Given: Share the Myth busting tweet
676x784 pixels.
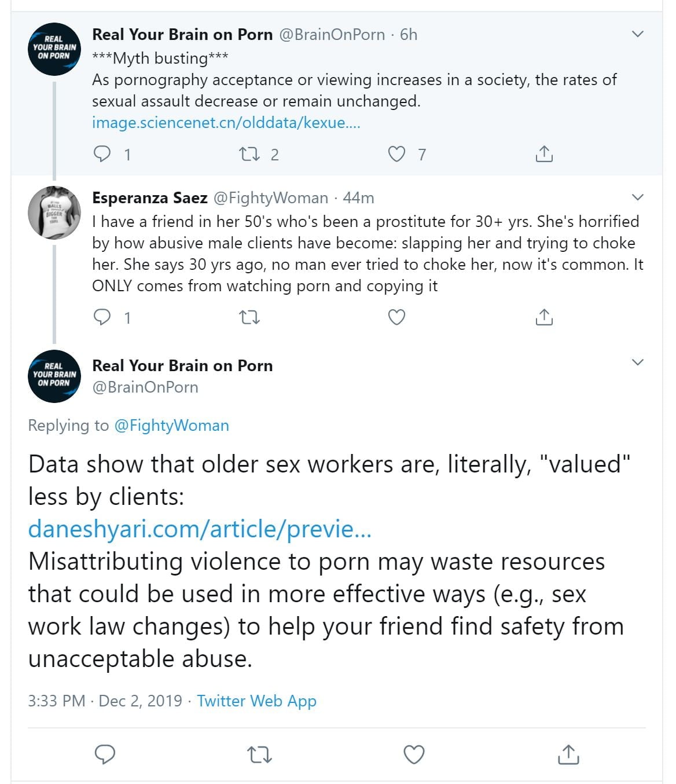Looking at the screenshot, I should 544,154.
